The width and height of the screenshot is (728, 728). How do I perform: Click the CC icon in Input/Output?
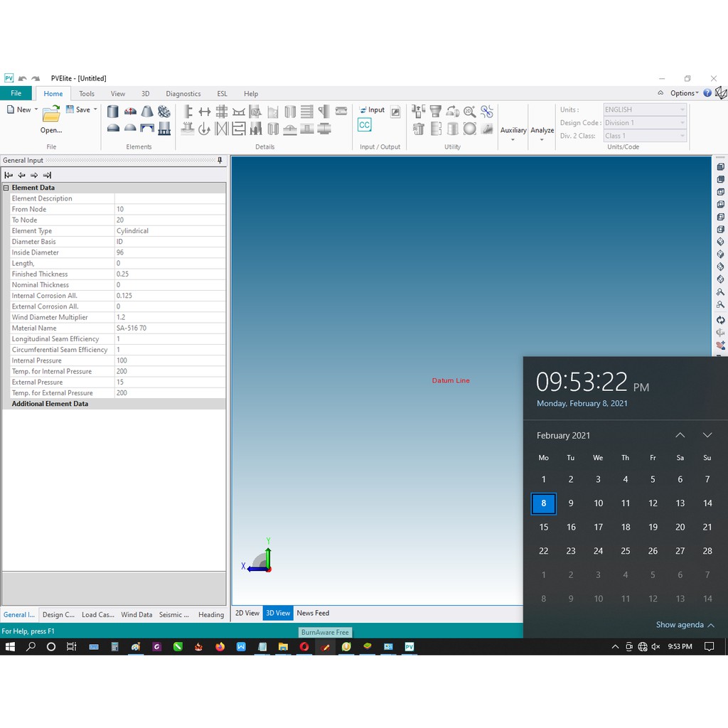pos(364,125)
